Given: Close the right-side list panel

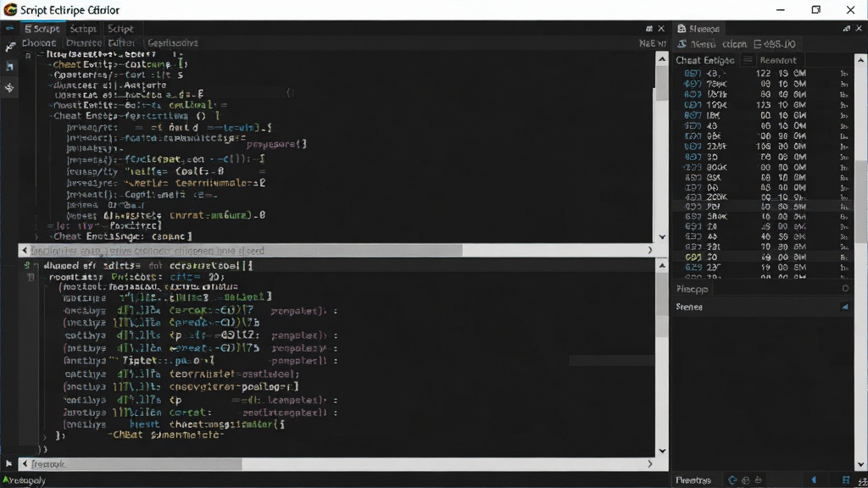Looking at the screenshot, I should 860,28.
